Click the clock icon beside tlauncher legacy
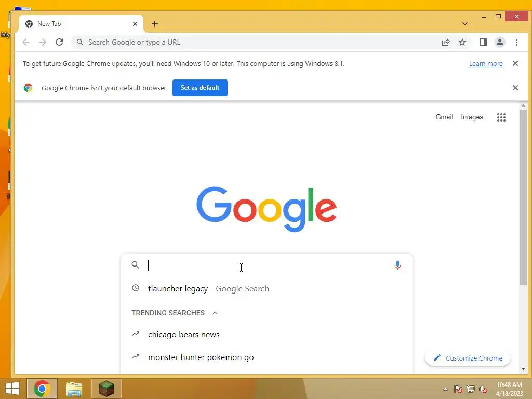This screenshot has height=399, width=532. tap(136, 288)
